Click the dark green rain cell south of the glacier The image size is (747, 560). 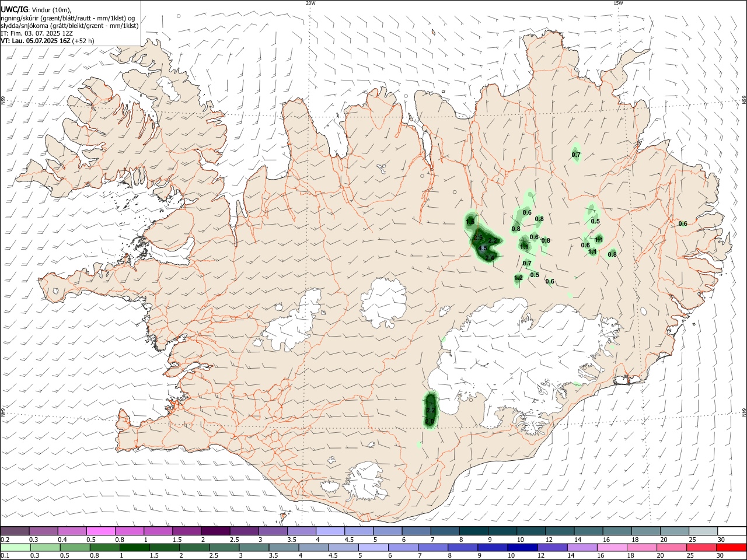click(430, 411)
